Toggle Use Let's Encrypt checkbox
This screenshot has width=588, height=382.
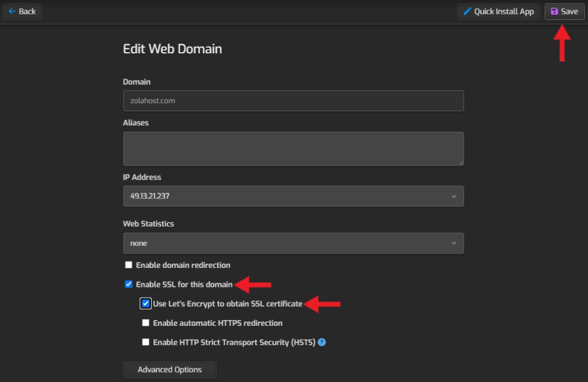146,303
